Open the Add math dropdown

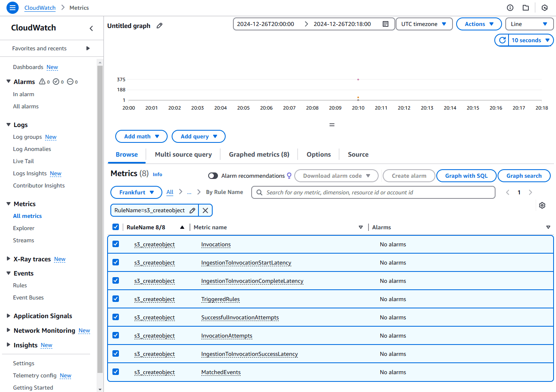click(141, 136)
